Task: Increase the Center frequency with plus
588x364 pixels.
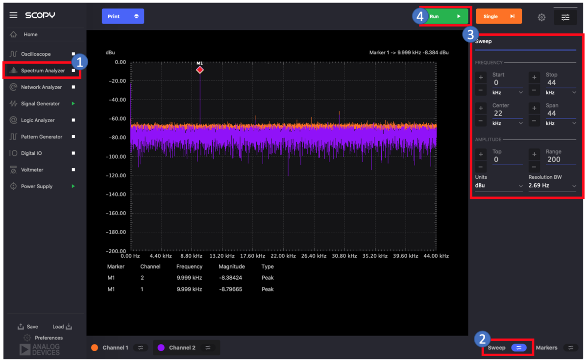Action: click(x=481, y=108)
